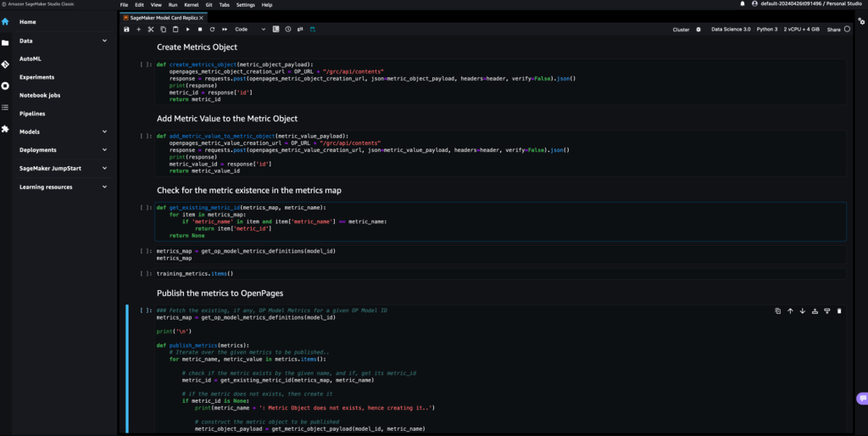Open the Git menu
Screen dimensions: 868x436
[x=209, y=4]
